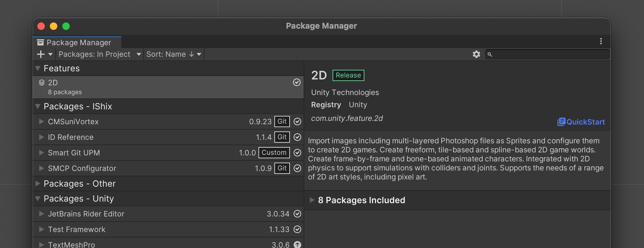Select the JetBrains Rider Editor package
This screenshot has height=248, width=644.
[168, 214]
